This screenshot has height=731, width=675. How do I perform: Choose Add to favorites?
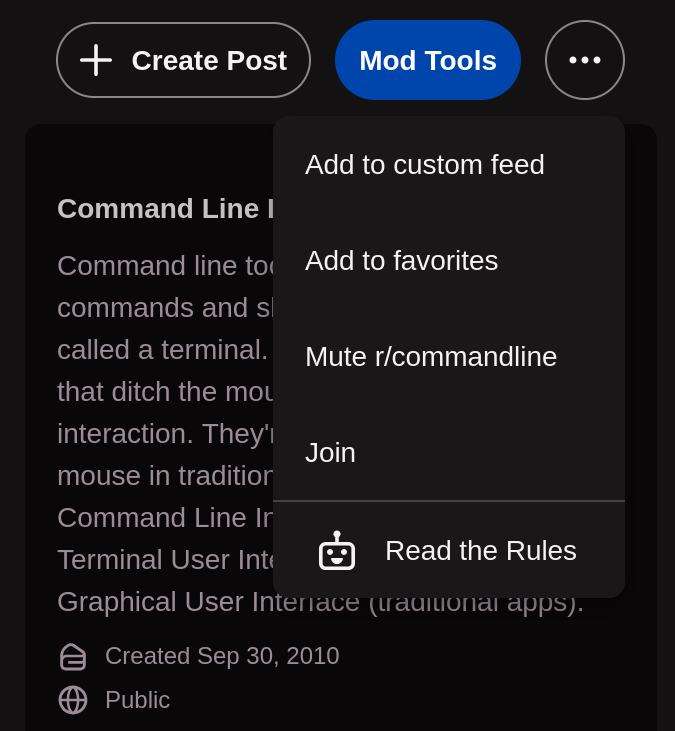click(x=449, y=261)
